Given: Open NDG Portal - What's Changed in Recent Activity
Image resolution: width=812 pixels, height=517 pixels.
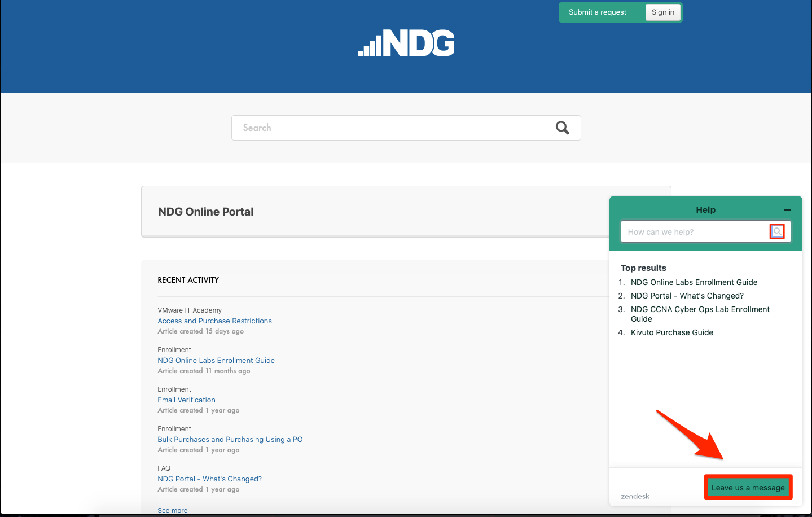Looking at the screenshot, I should click(x=209, y=479).
